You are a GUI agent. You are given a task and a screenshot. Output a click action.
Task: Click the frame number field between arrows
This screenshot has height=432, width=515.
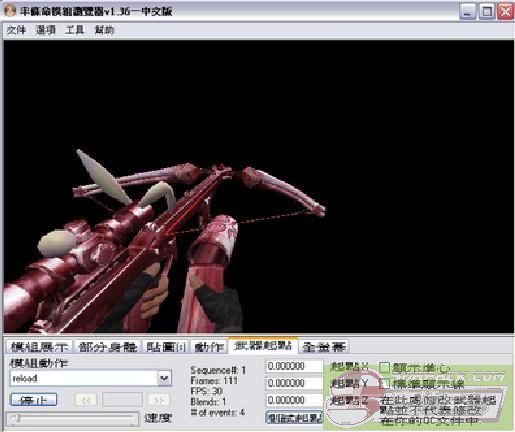[x=122, y=400]
